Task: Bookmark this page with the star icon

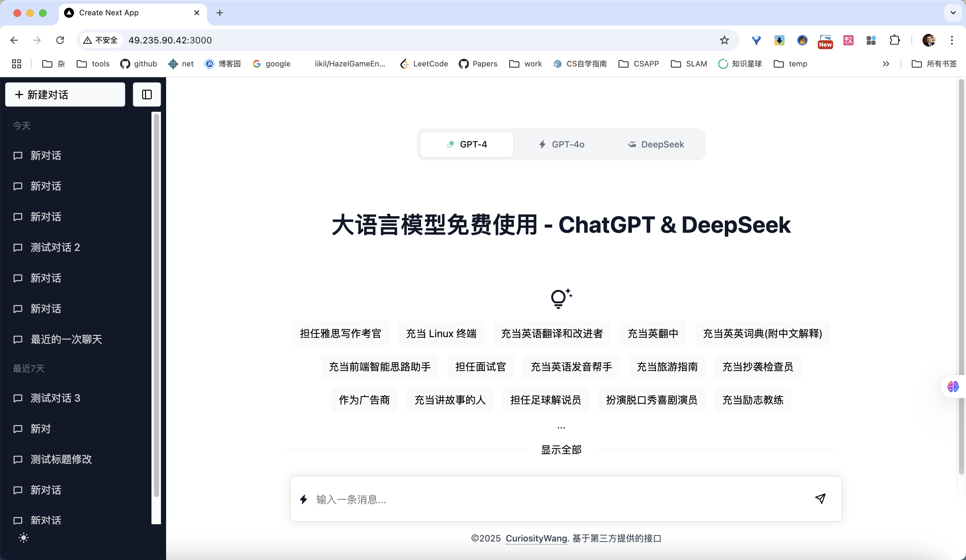Action: tap(724, 40)
